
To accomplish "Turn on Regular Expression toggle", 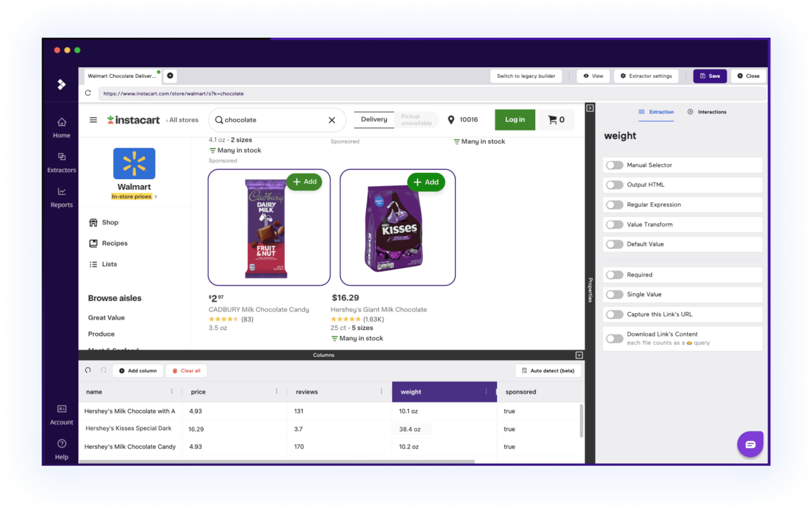I will [x=615, y=205].
